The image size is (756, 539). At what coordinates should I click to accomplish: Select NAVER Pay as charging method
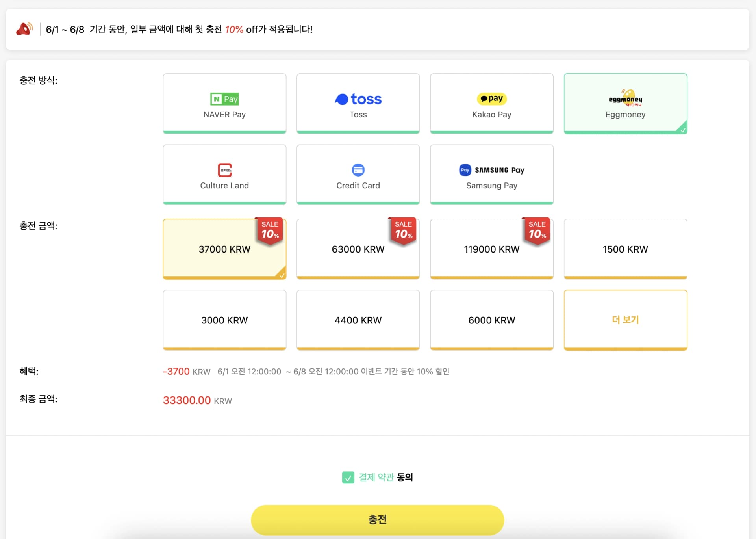tap(224, 103)
